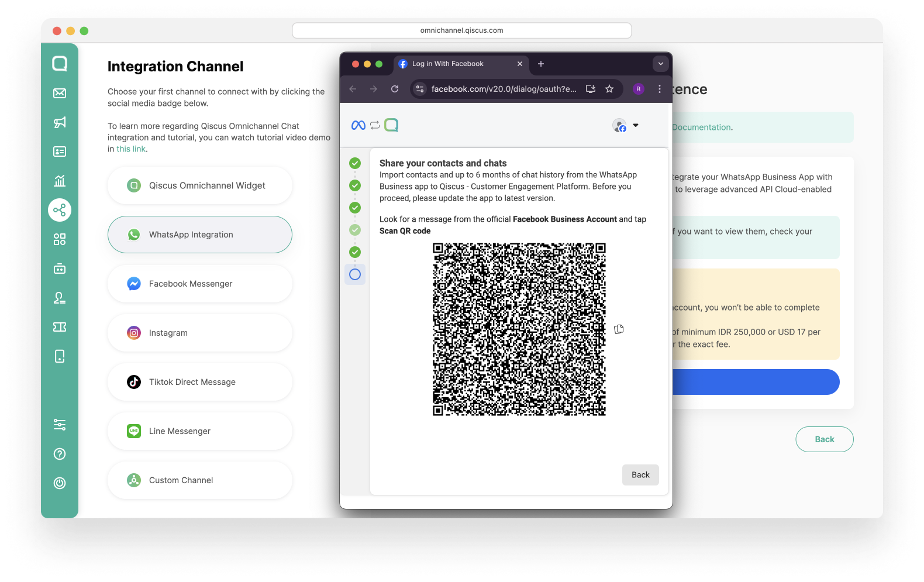Select the integration share icon in sidebar
This screenshot has height=582, width=924.
(60, 210)
